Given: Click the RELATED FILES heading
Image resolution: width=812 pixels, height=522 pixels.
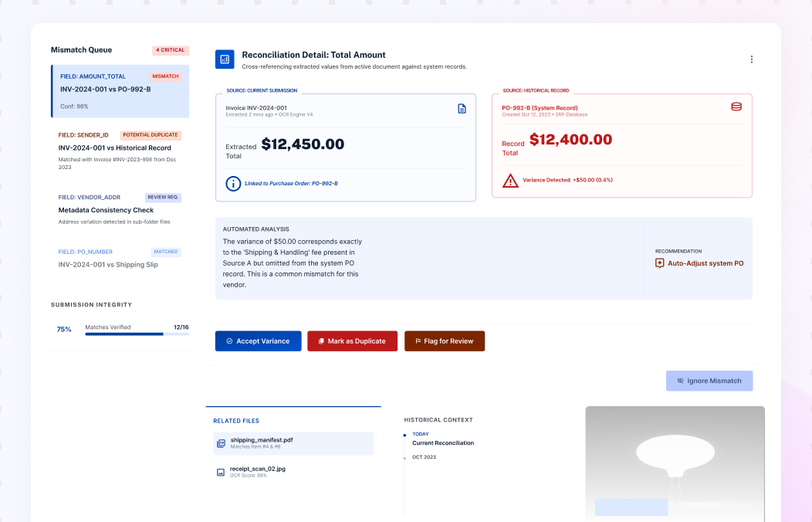Looking at the screenshot, I should pyautogui.click(x=236, y=421).
